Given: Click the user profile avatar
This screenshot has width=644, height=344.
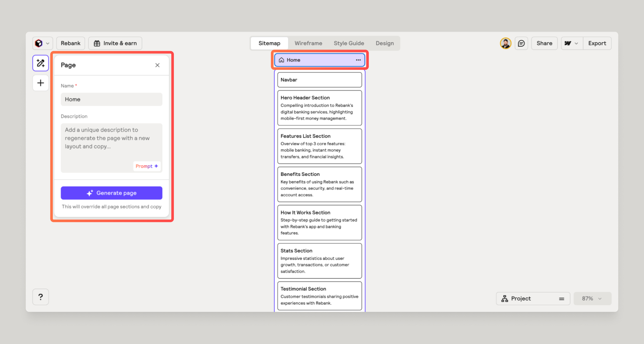Looking at the screenshot, I should click(x=505, y=43).
